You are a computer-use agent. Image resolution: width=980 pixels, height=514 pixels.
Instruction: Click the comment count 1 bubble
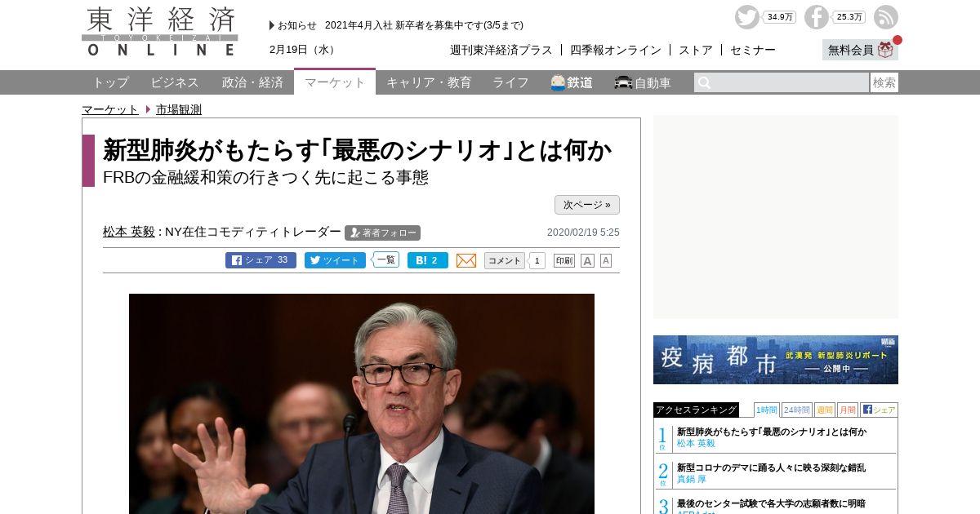pyautogui.click(x=537, y=261)
